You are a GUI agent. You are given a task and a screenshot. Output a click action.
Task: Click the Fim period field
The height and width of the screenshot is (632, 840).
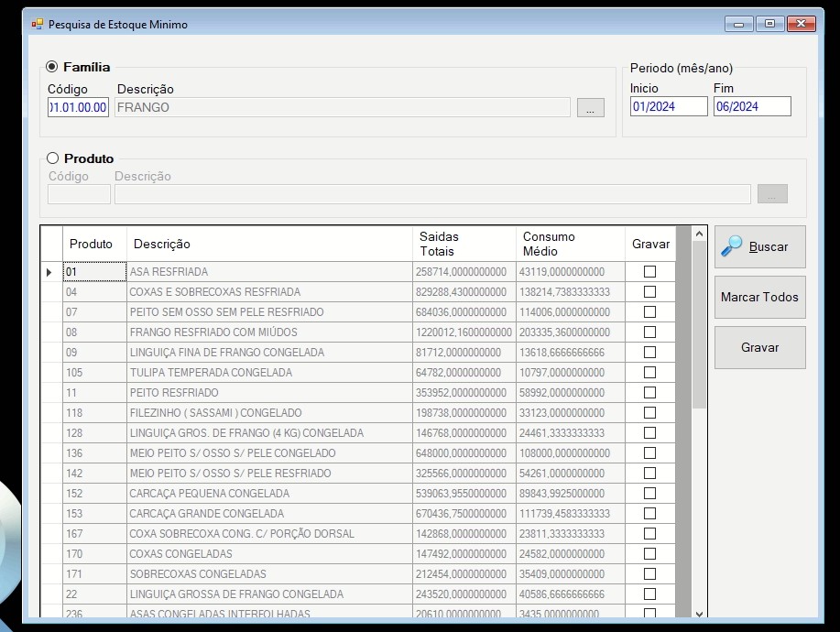click(752, 106)
